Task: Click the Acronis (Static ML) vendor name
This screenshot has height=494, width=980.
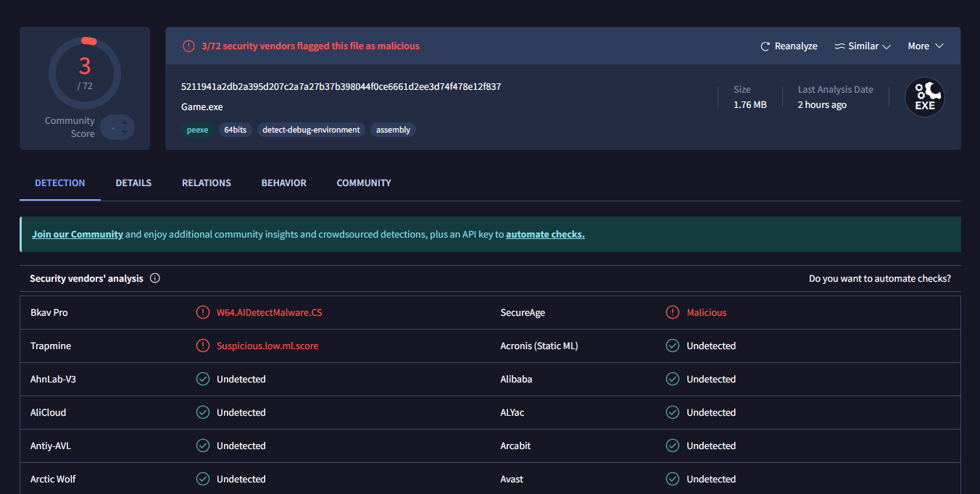Action: (539, 346)
